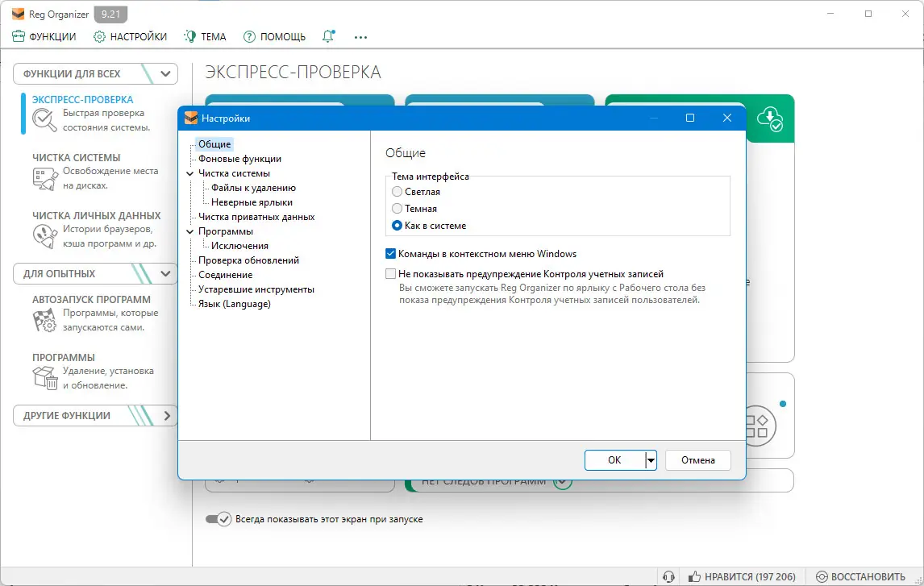
Task: Collapse the Программы tree node
Action: (189, 232)
